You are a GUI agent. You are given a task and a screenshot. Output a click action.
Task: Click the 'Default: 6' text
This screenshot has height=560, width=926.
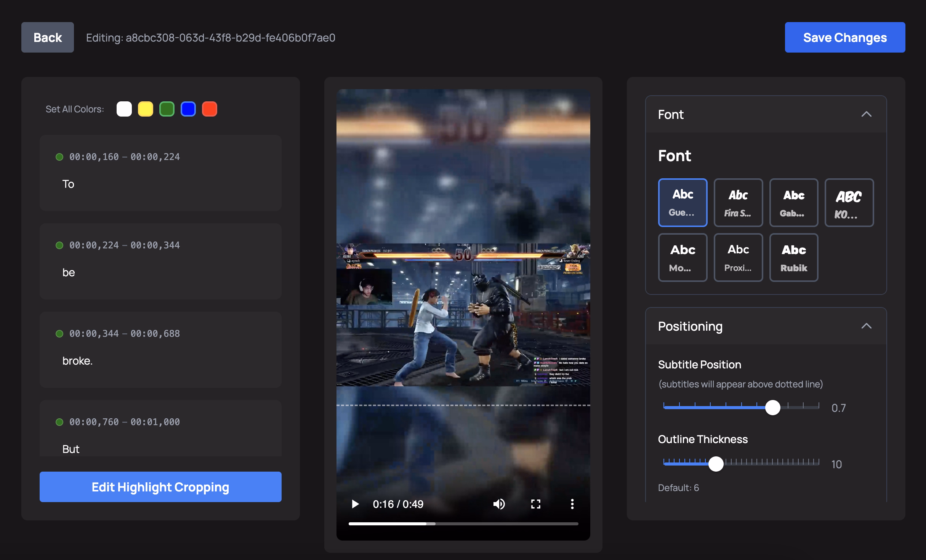point(678,488)
